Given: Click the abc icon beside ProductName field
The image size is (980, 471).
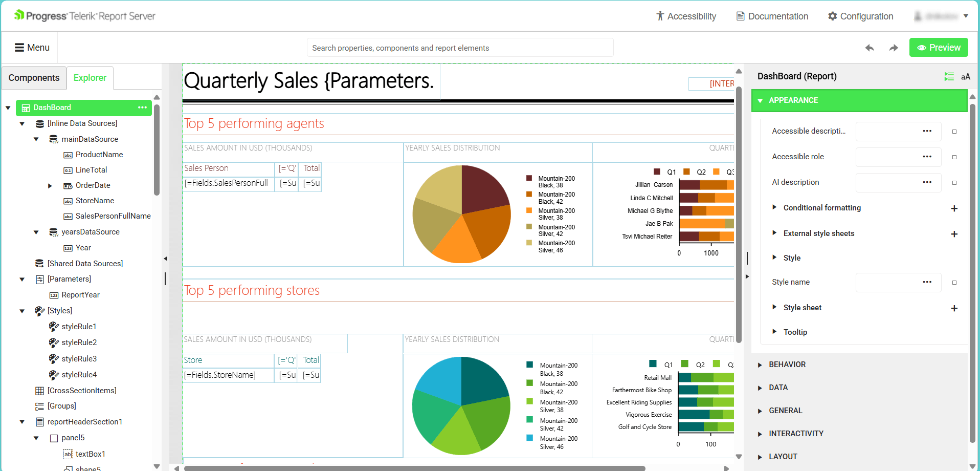Looking at the screenshot, I should pos(69,155).
